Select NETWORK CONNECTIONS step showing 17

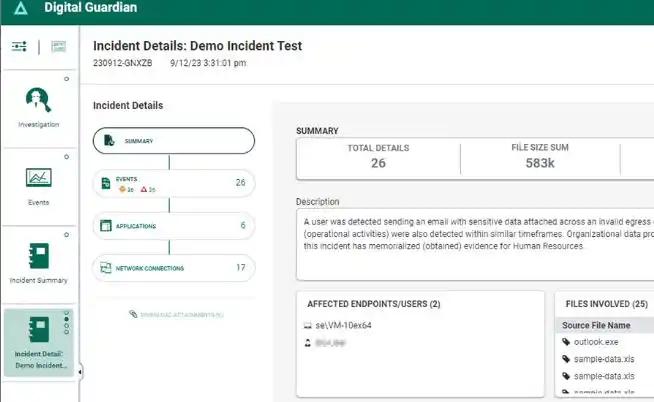pos(174,268)
